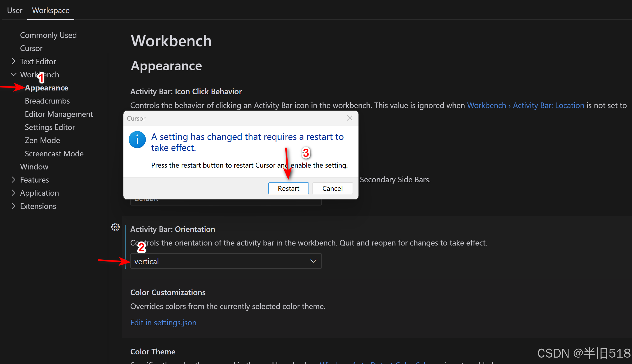The width and height of the screenshot is (632, 364).
Task: Open Edit in settings.json link
Action: (x=163, y=323)
